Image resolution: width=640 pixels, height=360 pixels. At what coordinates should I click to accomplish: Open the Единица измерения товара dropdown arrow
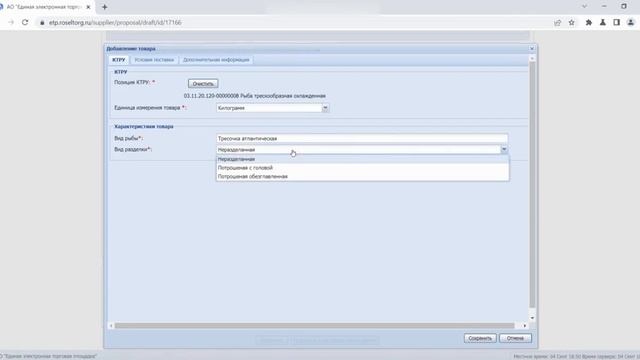pyautogui.click(x=325, y=108)
